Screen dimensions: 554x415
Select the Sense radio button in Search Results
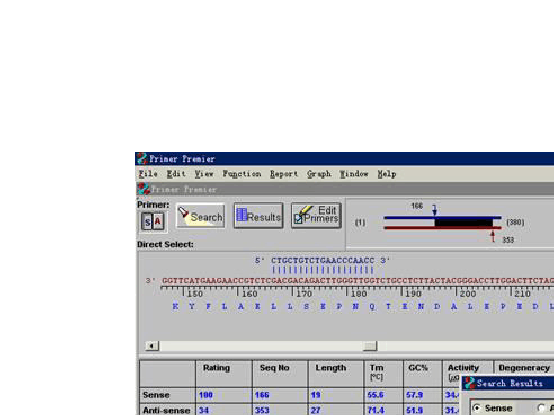(x=477, y=408)
